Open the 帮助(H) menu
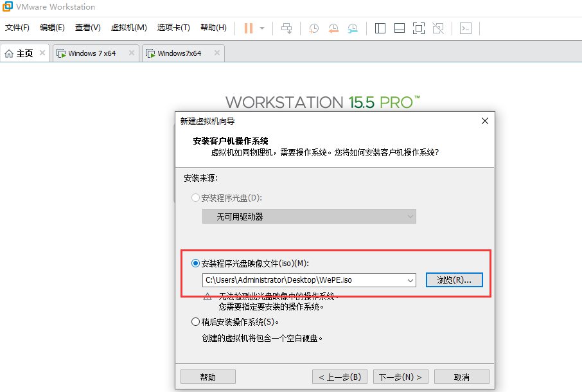 [213, 28]
